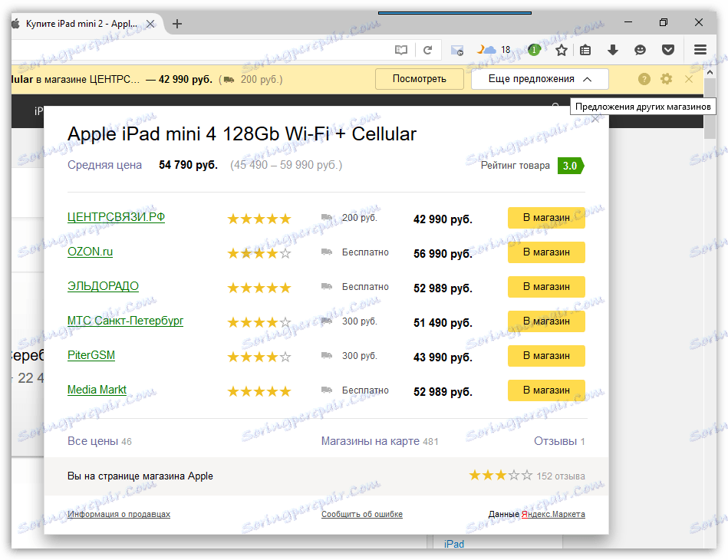Open the mail envelope toolbar icon

457,50
